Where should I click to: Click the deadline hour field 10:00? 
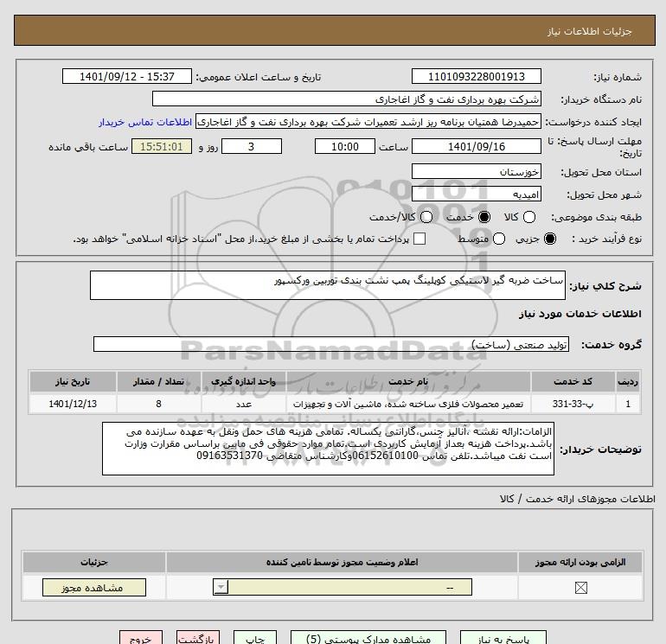click(x=345, y=146)
